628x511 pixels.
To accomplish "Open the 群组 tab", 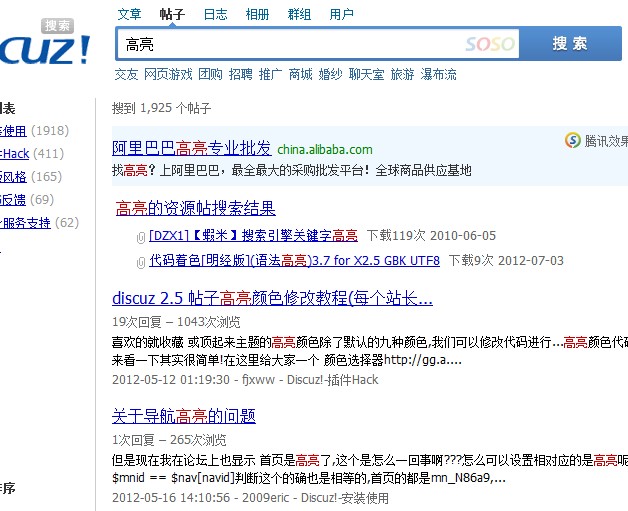I will (299, 14).
